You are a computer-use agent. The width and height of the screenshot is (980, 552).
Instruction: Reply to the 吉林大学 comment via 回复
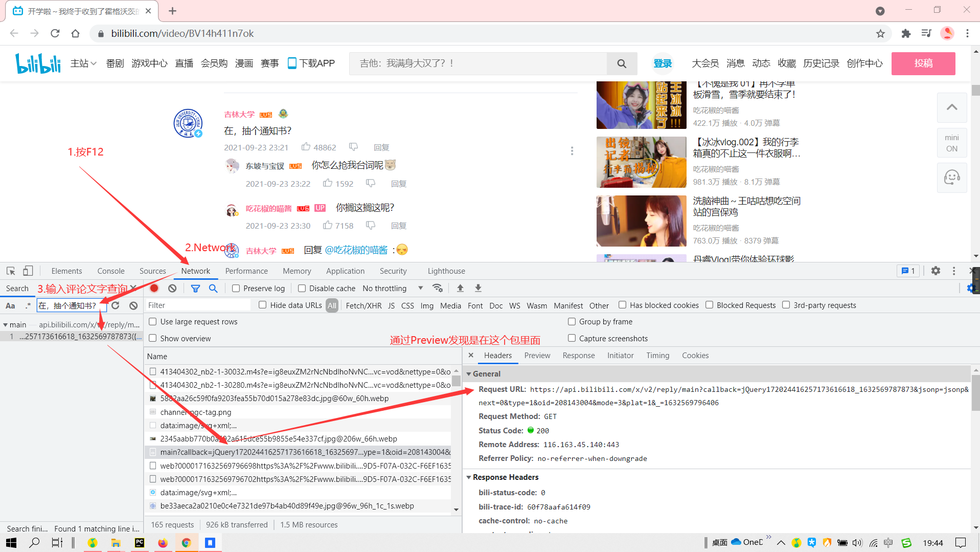(x=381, y=147)
